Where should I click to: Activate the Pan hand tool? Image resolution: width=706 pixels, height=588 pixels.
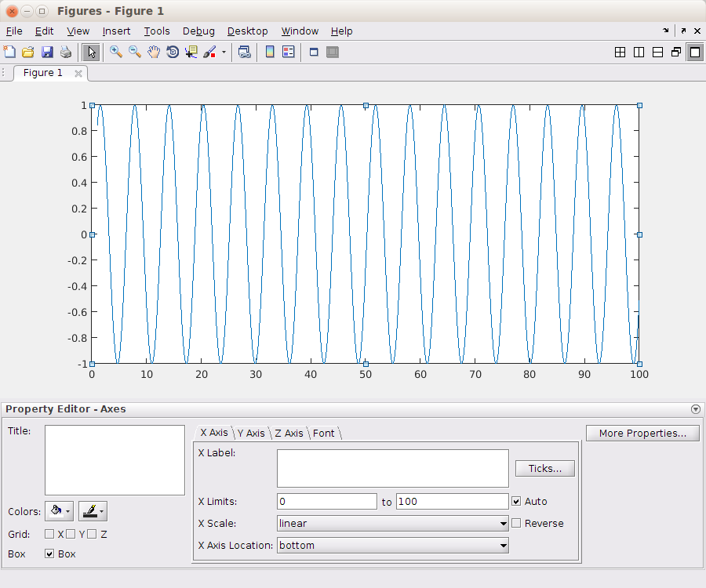point(154,53)
